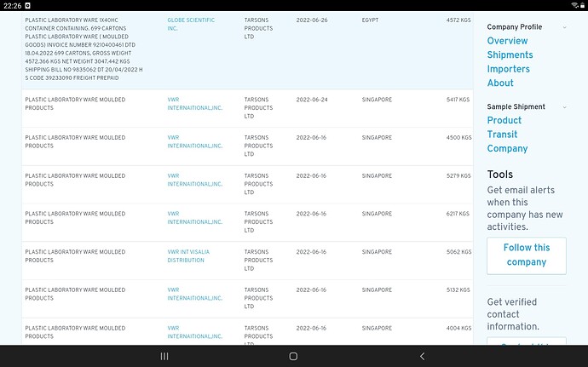This screenshot has height=367, width=588.
Task: Tap the Wi-Fi status icon
Action: 574,5
